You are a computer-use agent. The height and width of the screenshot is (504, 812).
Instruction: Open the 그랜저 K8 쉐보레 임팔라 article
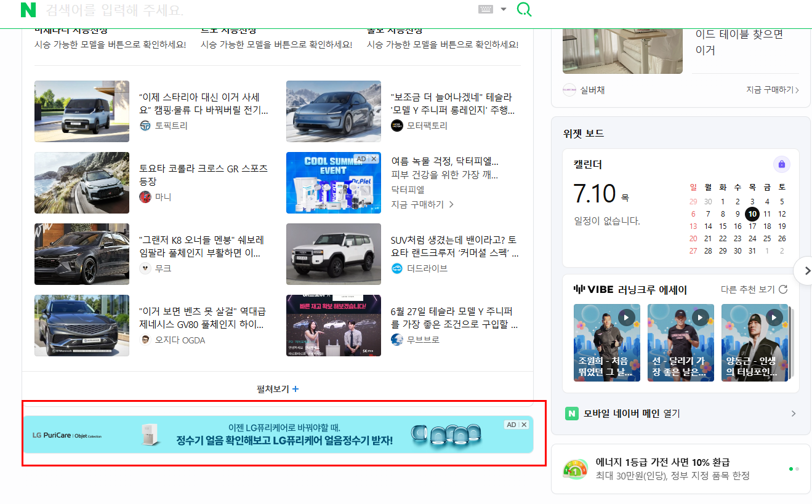point(202,247)
